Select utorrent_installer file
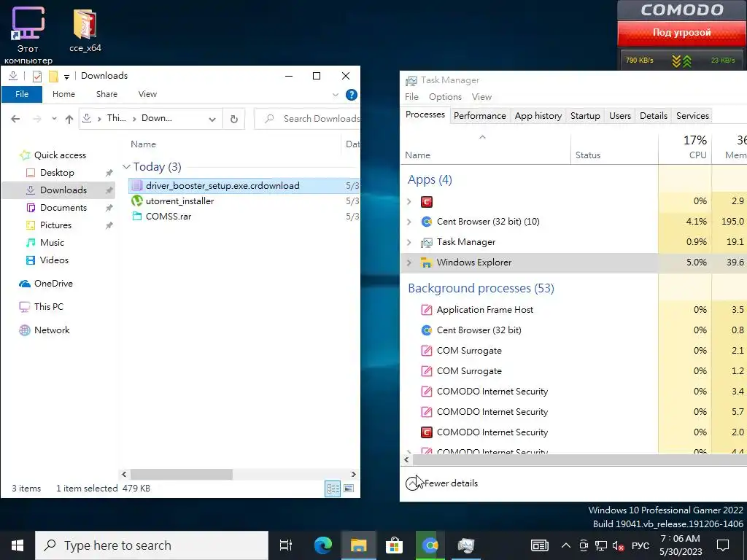Screen dimensions: 747x560 pyautogui.click(x=179, y=201)
